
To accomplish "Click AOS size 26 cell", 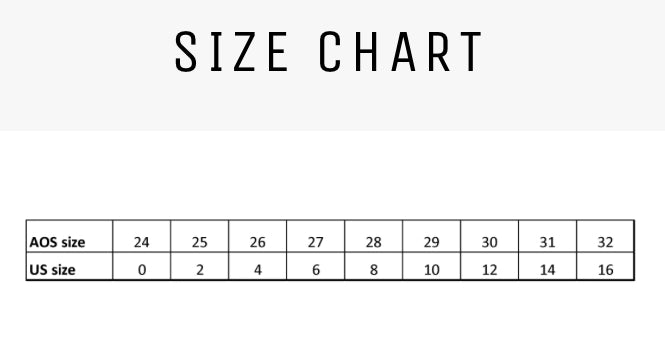I will pos(258,236).
